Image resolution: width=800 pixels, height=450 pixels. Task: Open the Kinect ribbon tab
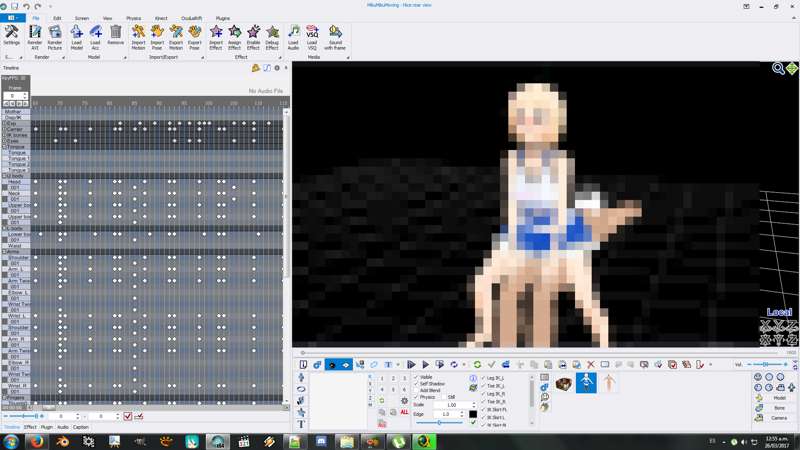(x=161, y=18)
